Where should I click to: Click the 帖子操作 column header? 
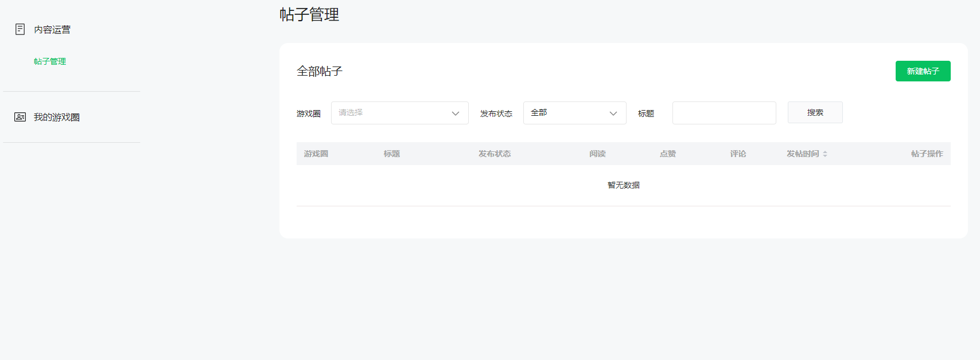click(x=927, y=154)
